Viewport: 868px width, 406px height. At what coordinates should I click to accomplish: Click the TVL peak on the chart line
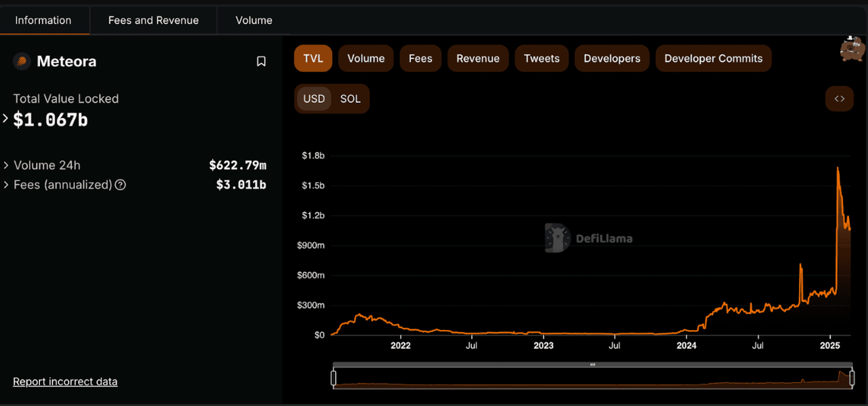click(838, 168)
